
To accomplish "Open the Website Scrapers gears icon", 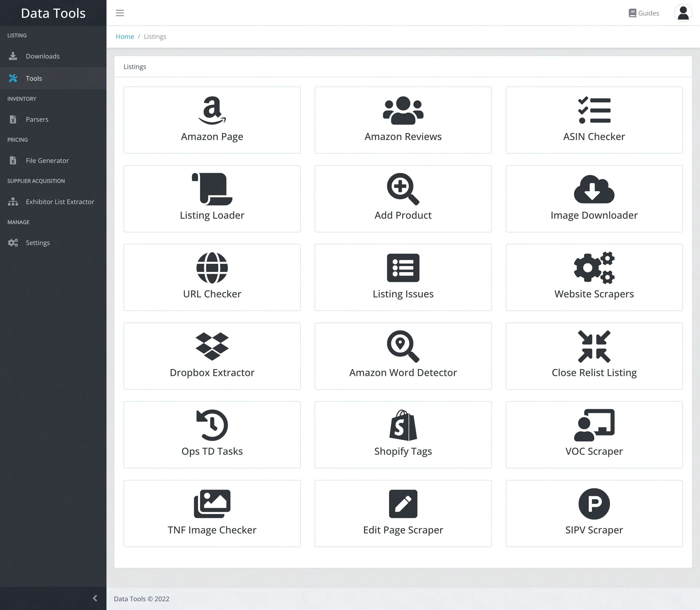I will (x=594, y=268).
